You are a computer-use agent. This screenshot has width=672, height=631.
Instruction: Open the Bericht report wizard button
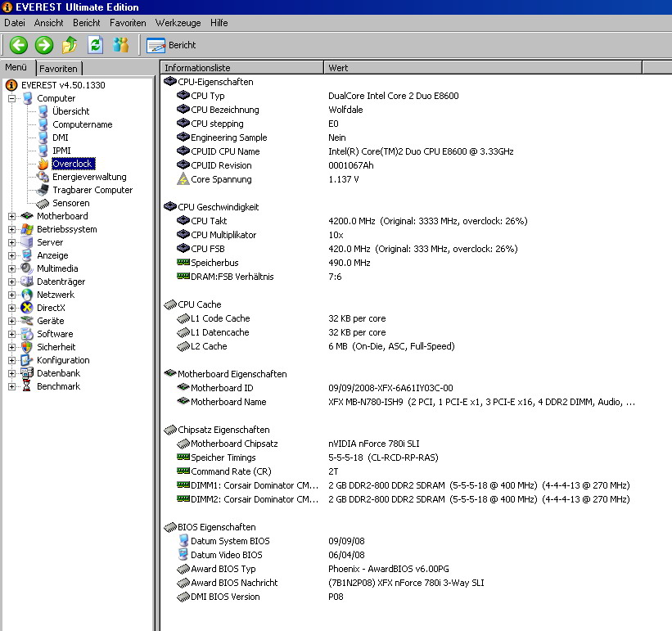(x=171, y=45)
